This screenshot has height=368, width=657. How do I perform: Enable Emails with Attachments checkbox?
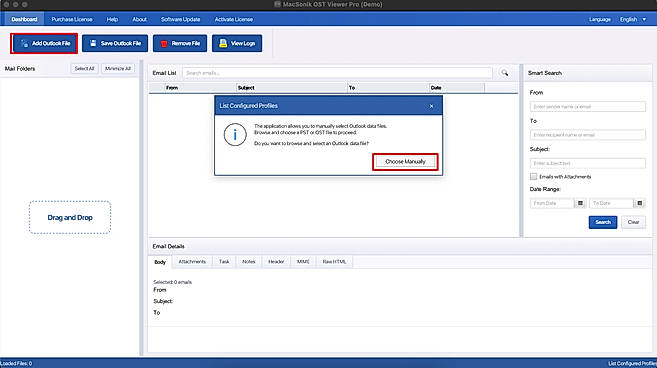pos(533,176)
